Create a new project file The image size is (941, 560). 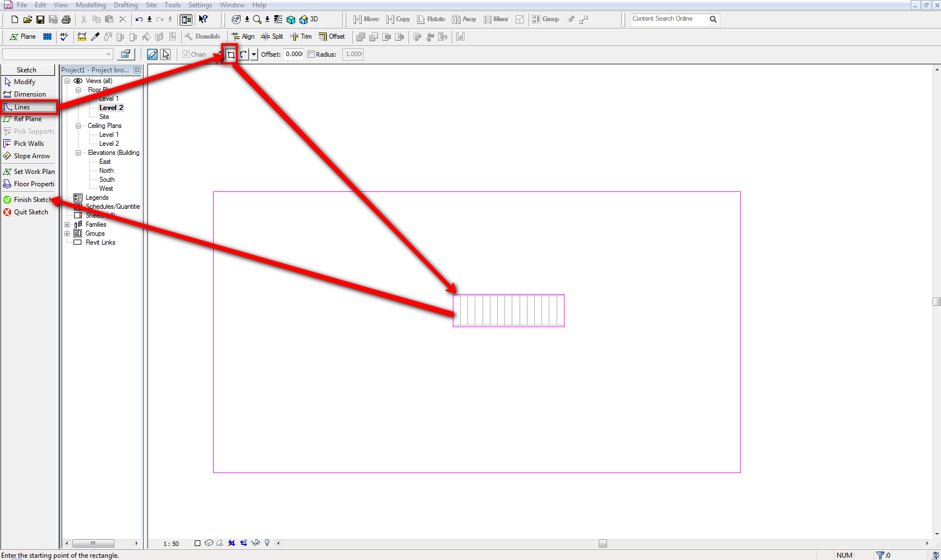[15, 20]
